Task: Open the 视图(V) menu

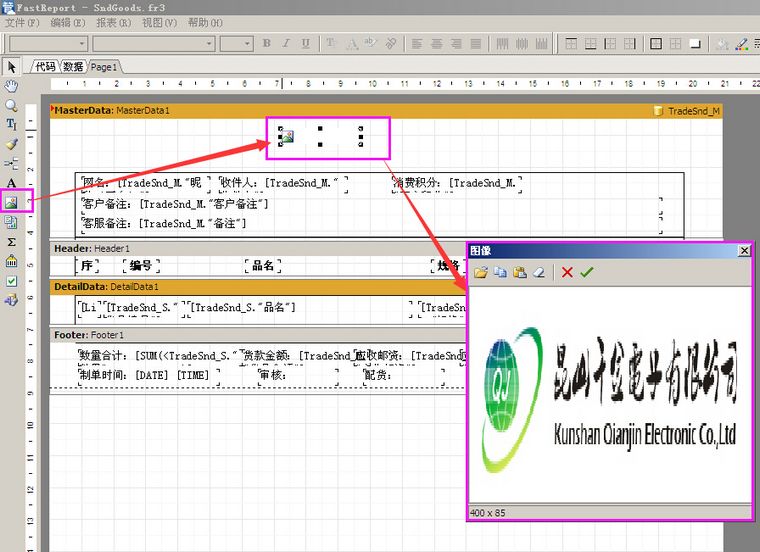Action: 159,23
